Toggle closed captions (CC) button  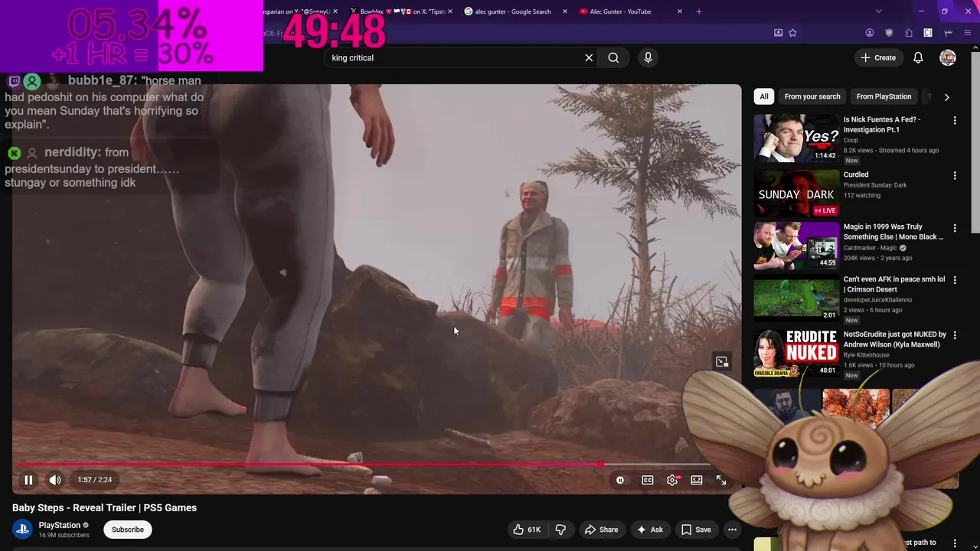point(648,480)
